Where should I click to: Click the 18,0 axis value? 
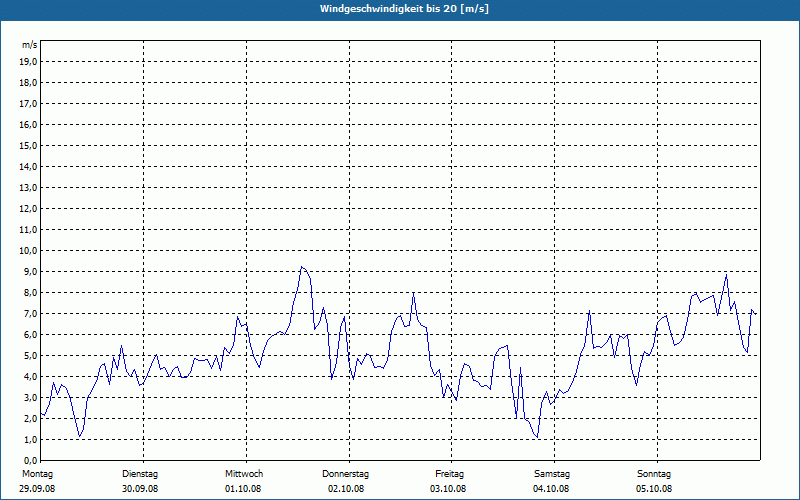click(x=28, y=83)
